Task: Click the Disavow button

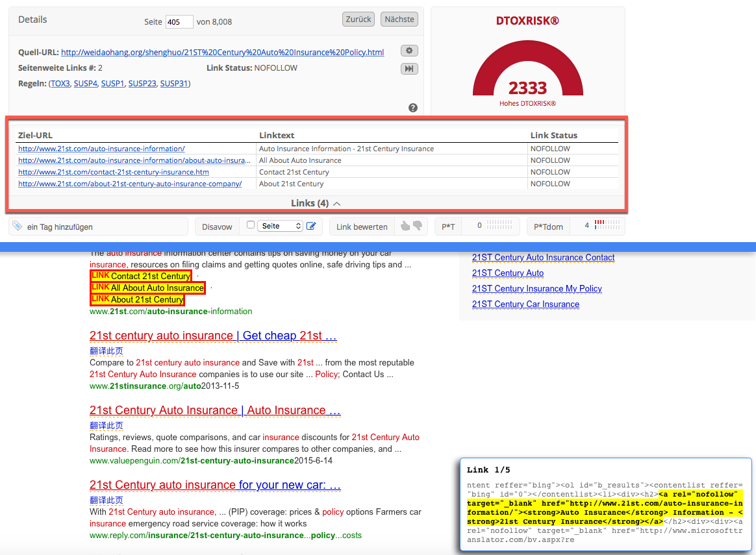Action: (217, 227)
